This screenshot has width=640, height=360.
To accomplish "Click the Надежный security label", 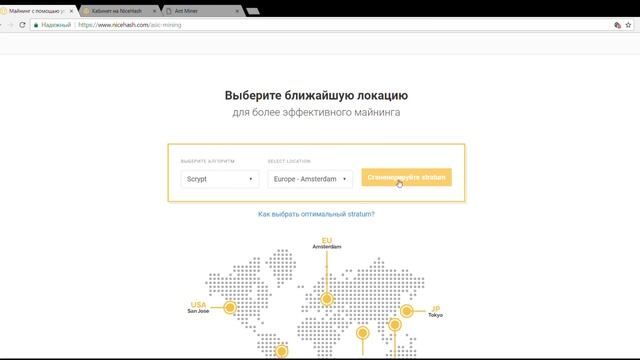I will pos(56,25).
